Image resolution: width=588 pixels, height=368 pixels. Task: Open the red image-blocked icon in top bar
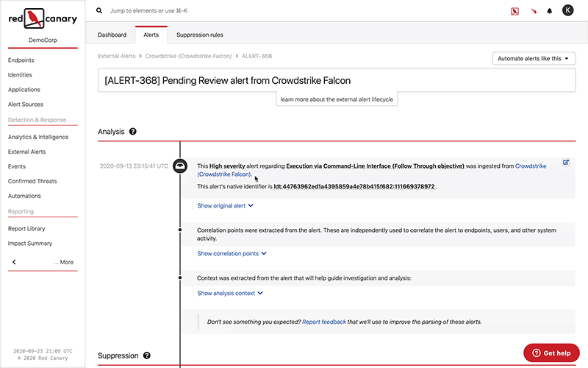tap(515, 11)
